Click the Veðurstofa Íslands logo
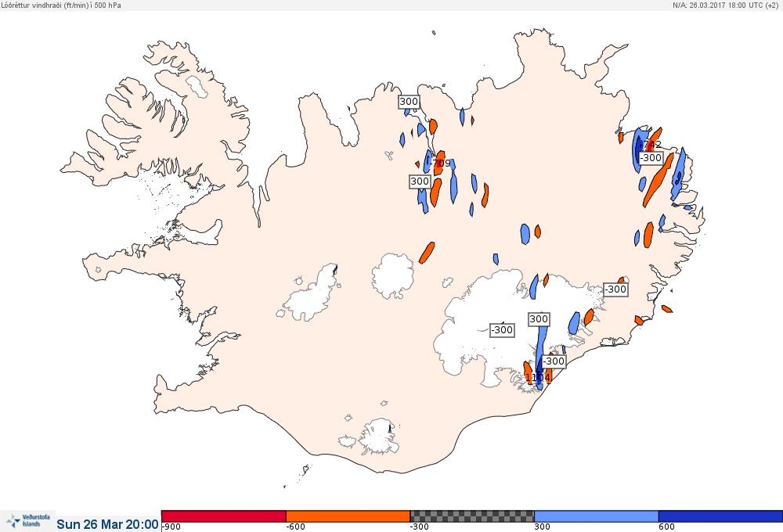783x532 pixels. coord(28,521)
